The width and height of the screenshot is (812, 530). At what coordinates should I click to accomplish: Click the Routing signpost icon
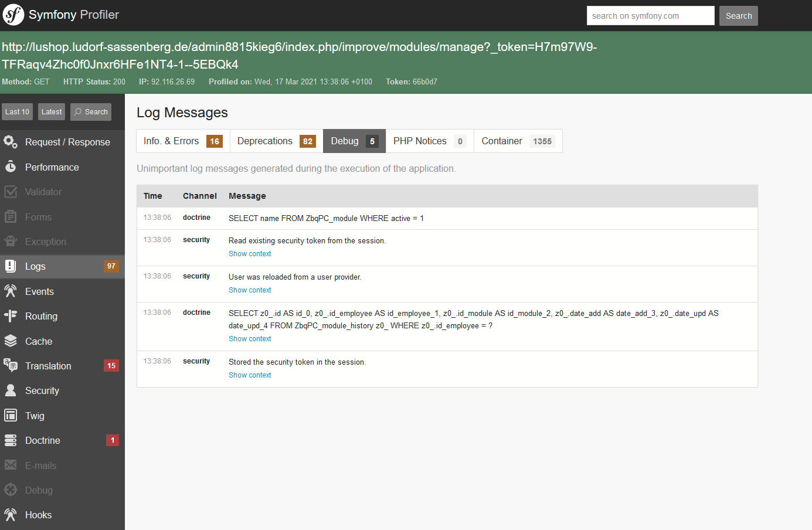pyautogui.click(x=11, y=316)
